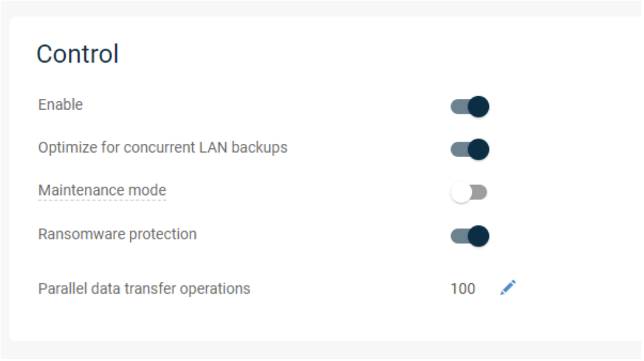Click the gray page background below the Control card

coord(316,352)
